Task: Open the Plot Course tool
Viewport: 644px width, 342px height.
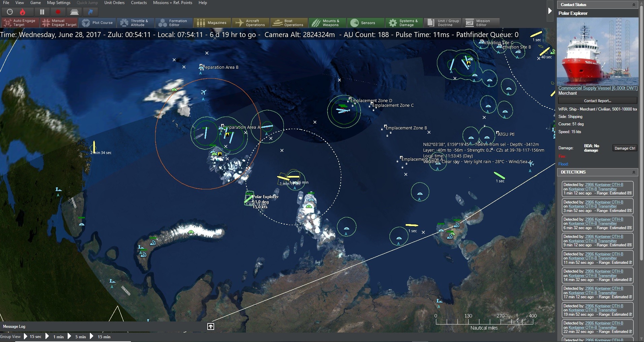Action: (98, 23)
